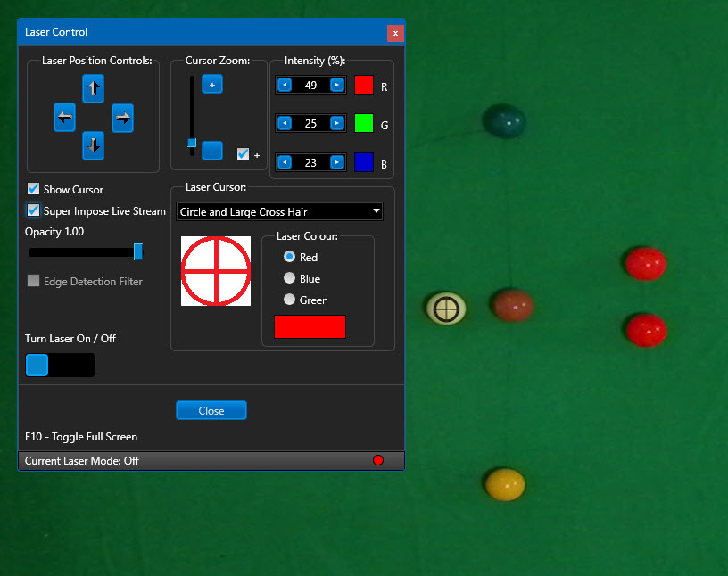The height and width of the screenshot is (576, 728).
Task: Decrease green intensity value
Action: [x=285, y=123]
